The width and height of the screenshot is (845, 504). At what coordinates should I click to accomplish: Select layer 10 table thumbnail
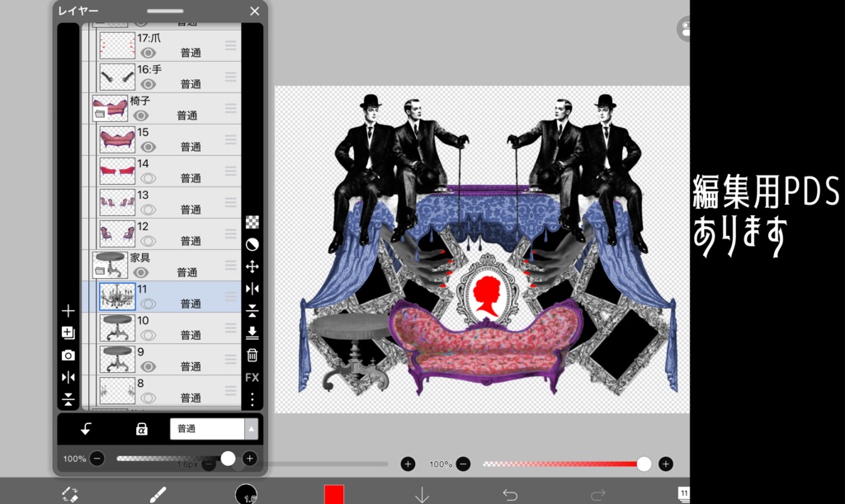click(117, 328)
